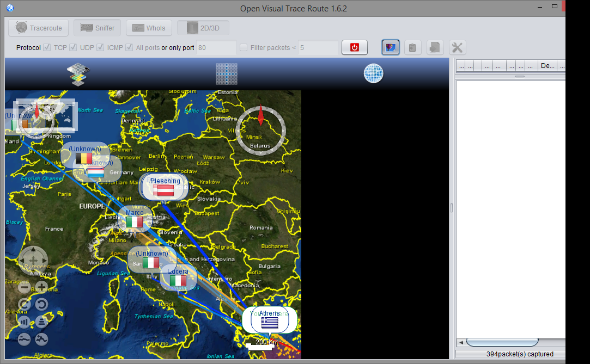Select the Marco Italy marker
This screenshot has width=590, height=364.
tap(135, 219)
